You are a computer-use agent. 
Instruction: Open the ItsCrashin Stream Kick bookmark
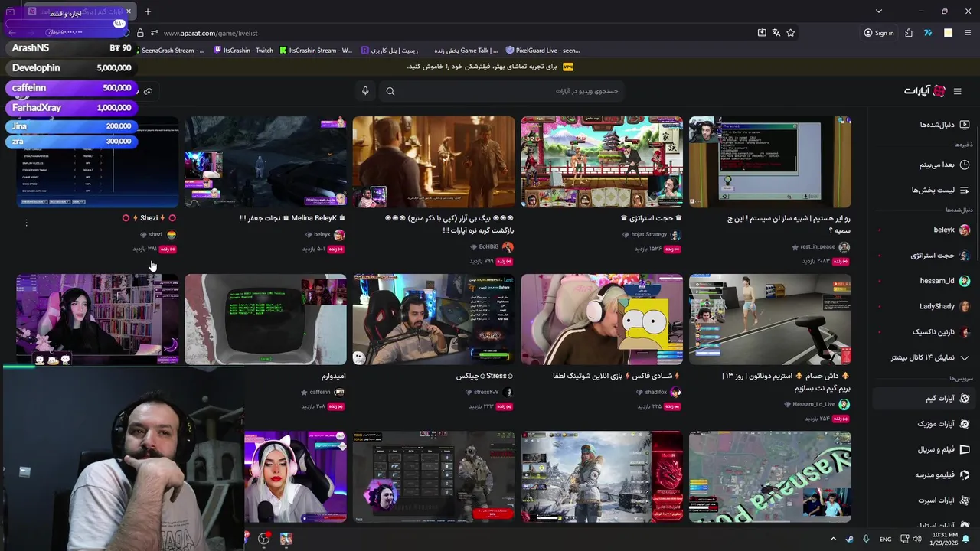pos(316,51)
